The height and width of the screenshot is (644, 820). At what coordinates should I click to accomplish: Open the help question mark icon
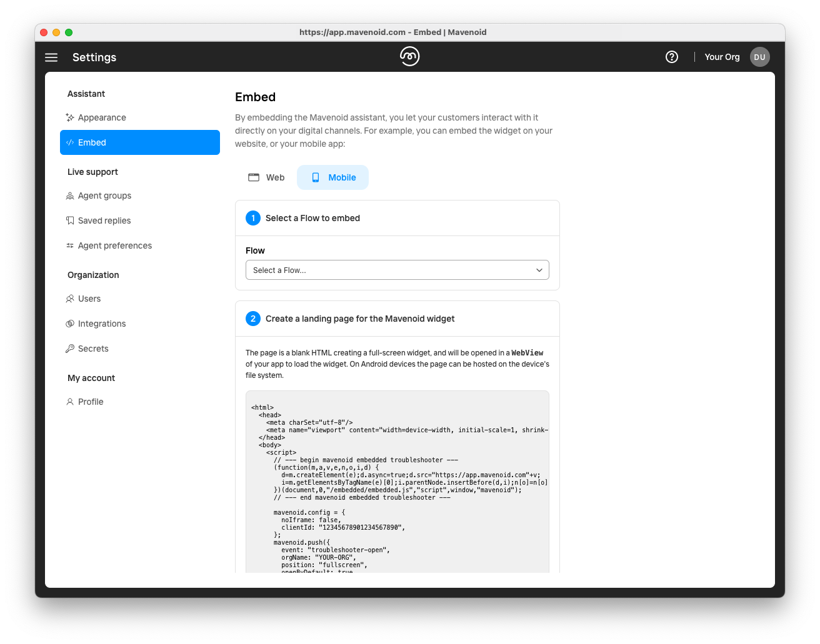tap(672, 57)
